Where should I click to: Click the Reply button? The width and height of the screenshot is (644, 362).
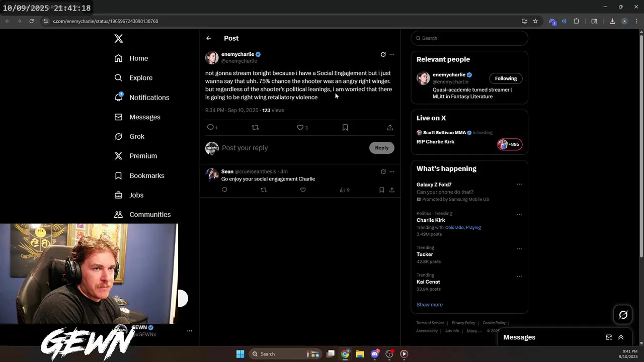(x=382, y=148)
